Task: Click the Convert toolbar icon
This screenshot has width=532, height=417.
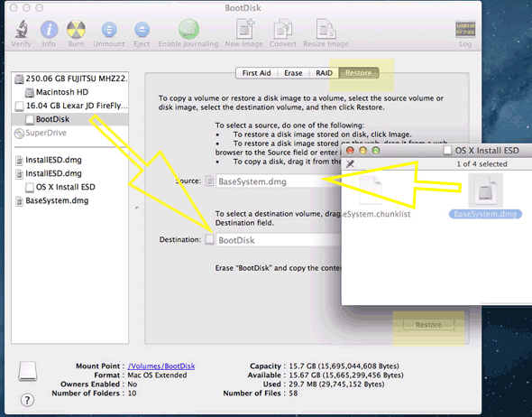Action: point(282,29)
